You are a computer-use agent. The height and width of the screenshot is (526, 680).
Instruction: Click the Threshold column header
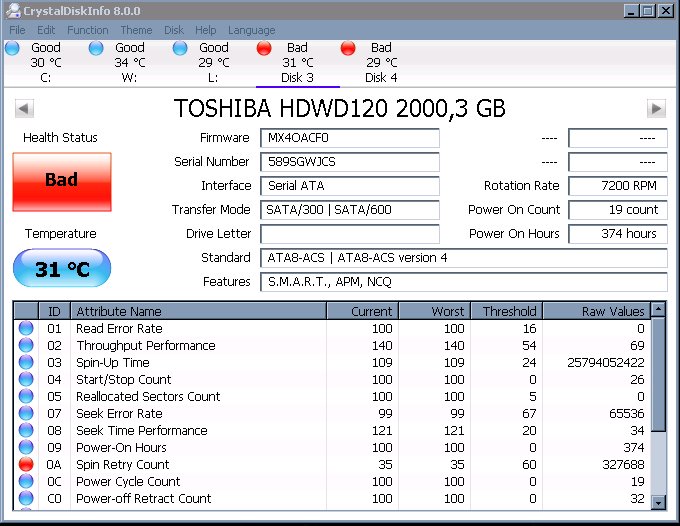coord(507,311)
